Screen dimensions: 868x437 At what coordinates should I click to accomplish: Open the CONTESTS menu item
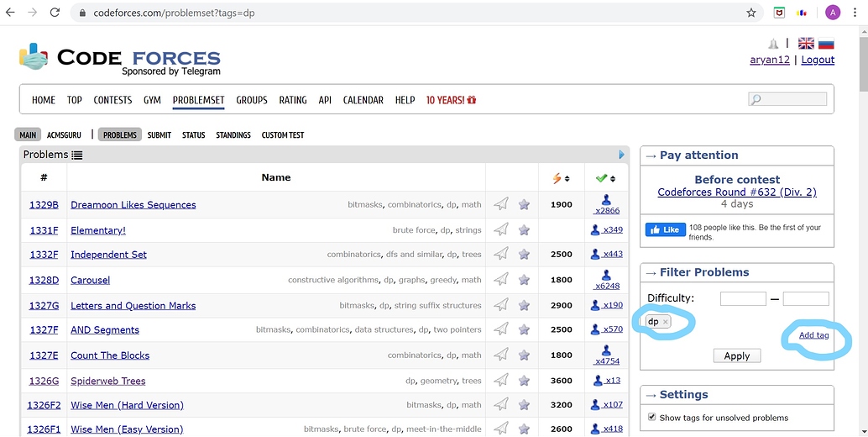[112, 100]
